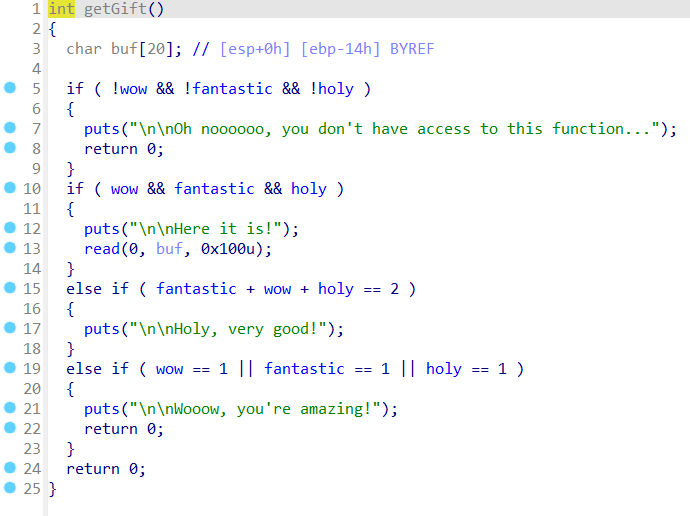Click 'holy' variable on line 10
Screen dimensions: 690x516
(309, 189)
